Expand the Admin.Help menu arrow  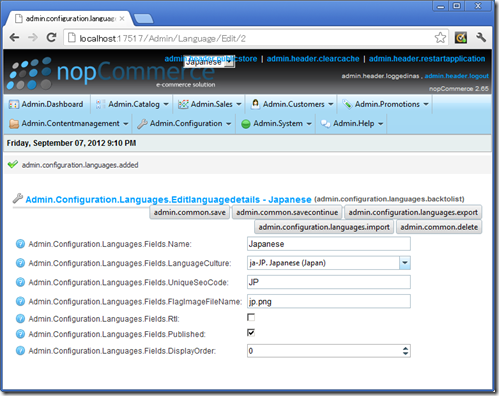tap(380, 124)
